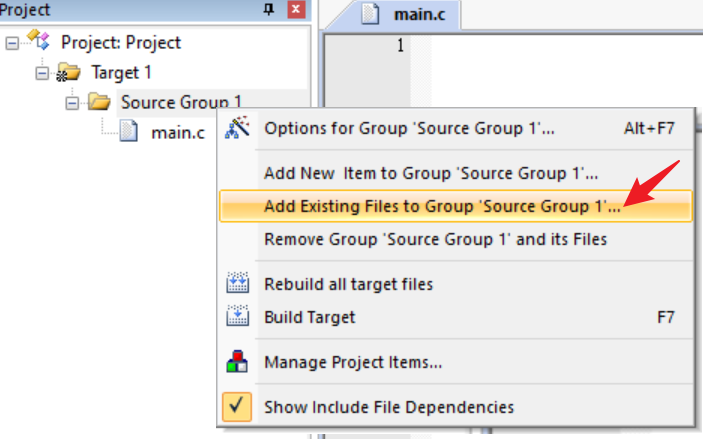Click the main.c file icon in tree
703x439 pixels.
129,131
